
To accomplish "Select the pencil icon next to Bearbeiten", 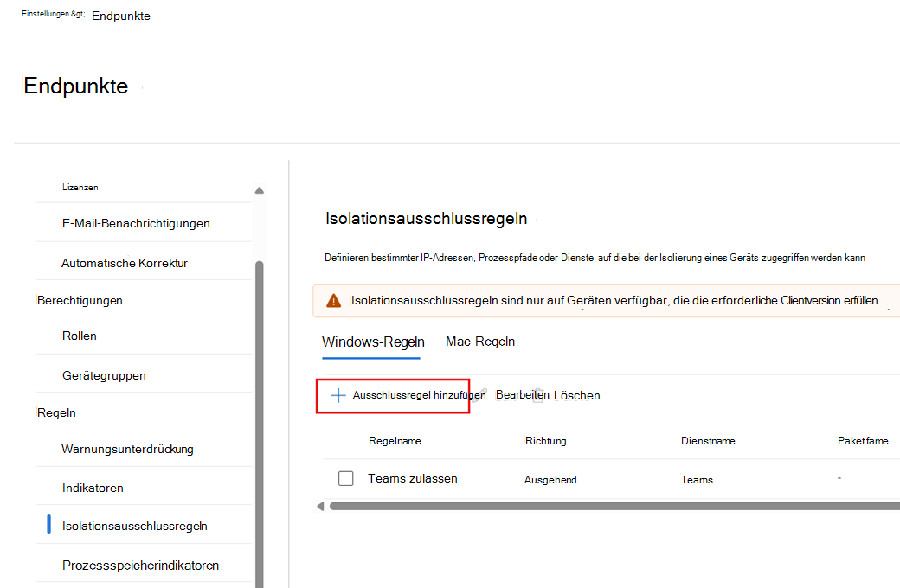I will [x=481, y=393].
